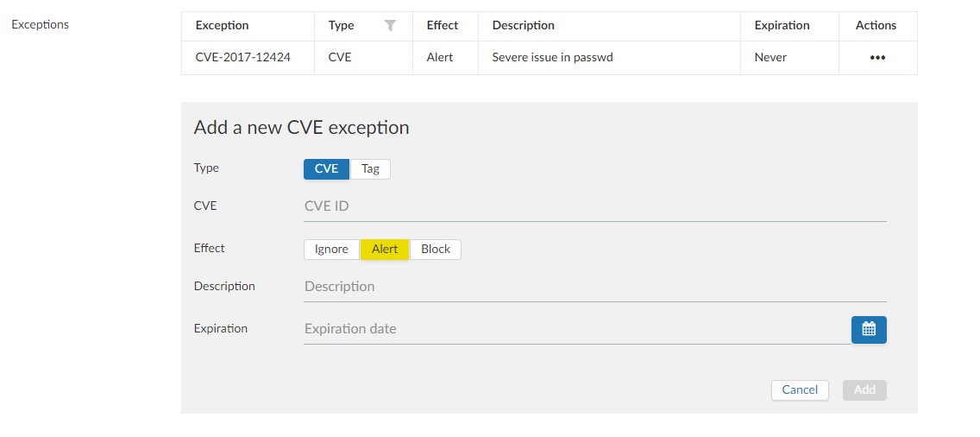Open the calendar date picker

868,329
